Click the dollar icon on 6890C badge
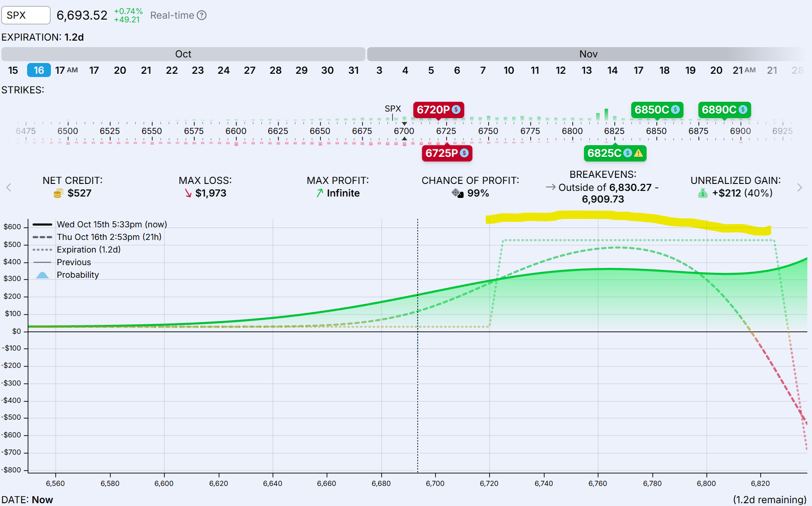Viewport: 812px width, 506px height. (x=743, y=110)
